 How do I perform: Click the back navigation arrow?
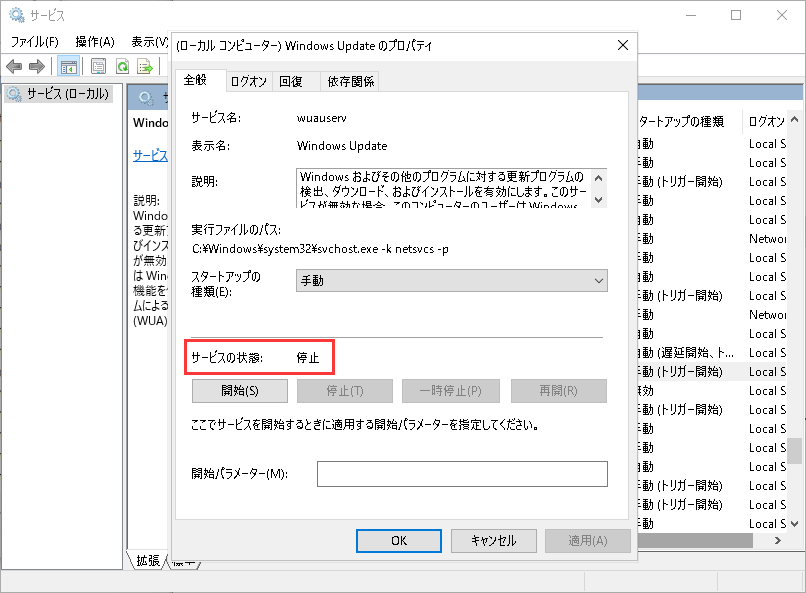[13, 66]
